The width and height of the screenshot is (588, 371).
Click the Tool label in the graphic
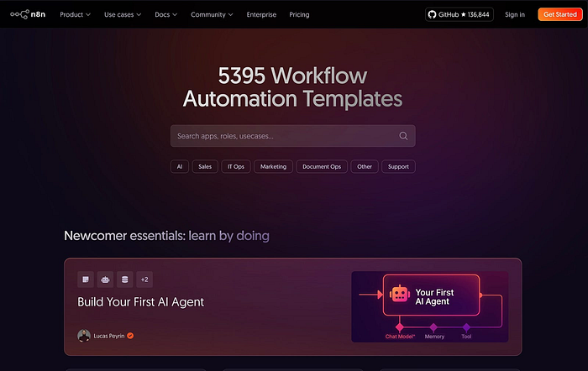[466, 337]
